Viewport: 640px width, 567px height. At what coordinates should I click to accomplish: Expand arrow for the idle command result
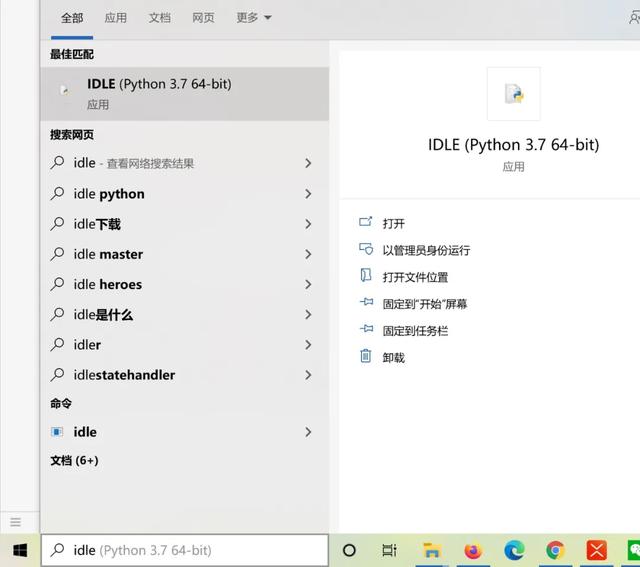[308, 432]
